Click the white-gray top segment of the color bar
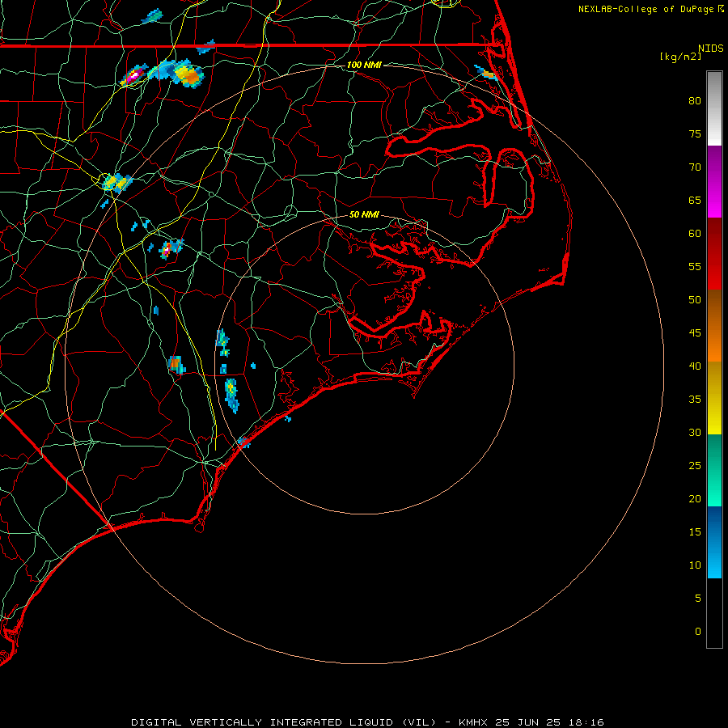Image resolution: width=728 pixels, height=728 pixels. 714,108
